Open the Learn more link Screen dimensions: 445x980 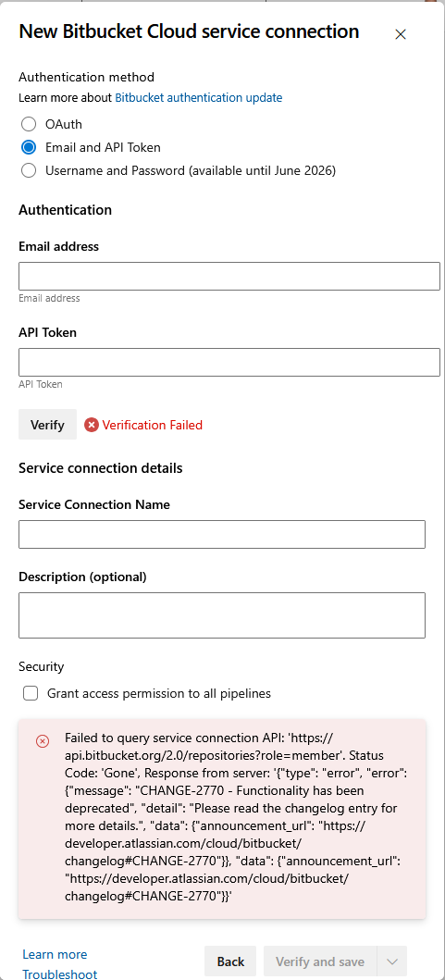[x=55, y=954]
